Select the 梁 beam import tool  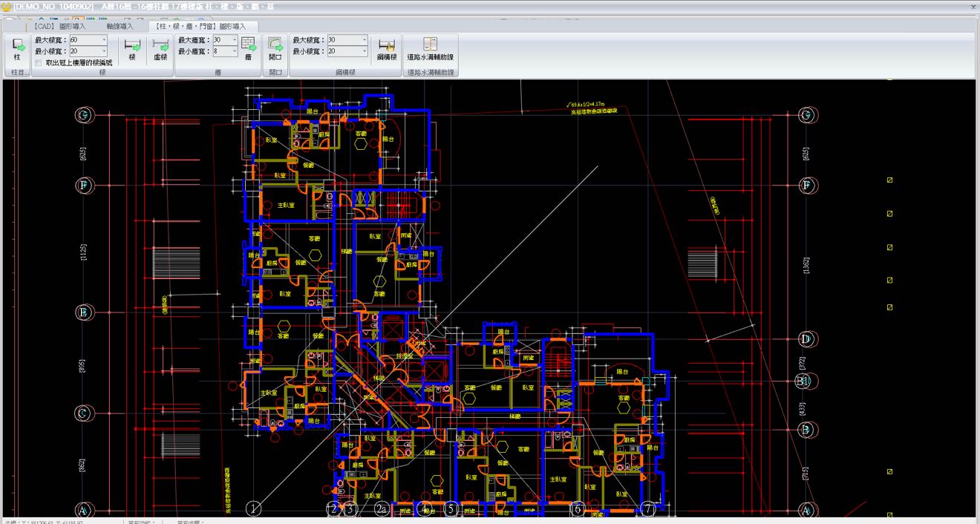[x=132, y=48]
